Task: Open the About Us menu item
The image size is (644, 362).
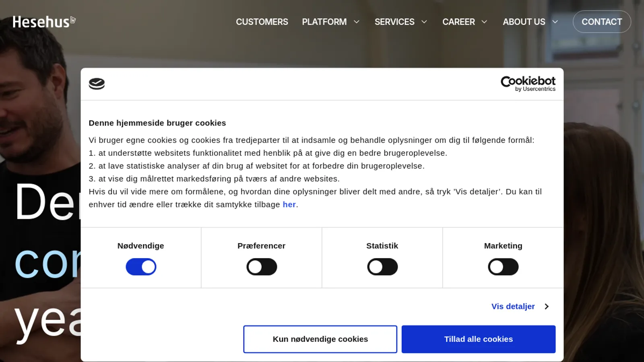Action: click(x=524, y=22)
